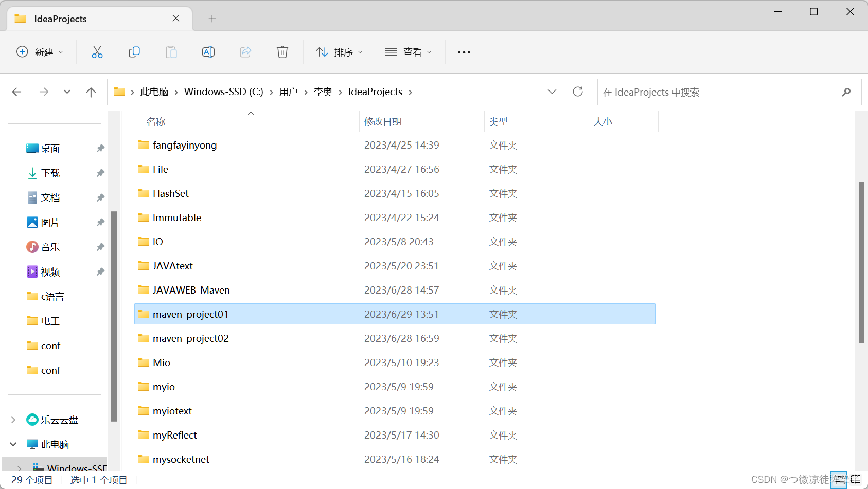The width and height of the screenshot is (868, 489).
Task: Select the HashSet folder
Action: [395, 193]
